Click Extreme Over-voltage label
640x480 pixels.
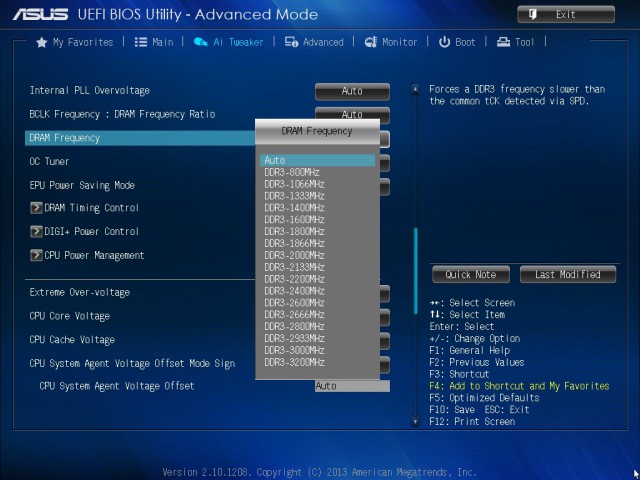[80, 292]
